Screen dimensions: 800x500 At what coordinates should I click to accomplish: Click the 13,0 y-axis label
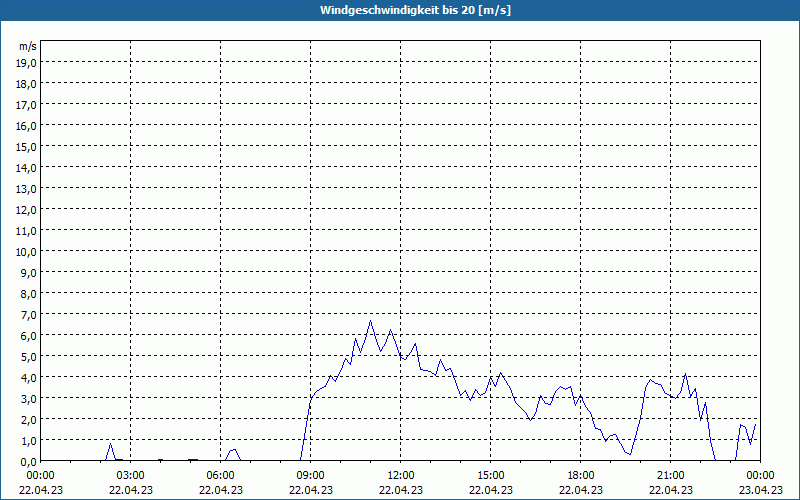[27, 189]
